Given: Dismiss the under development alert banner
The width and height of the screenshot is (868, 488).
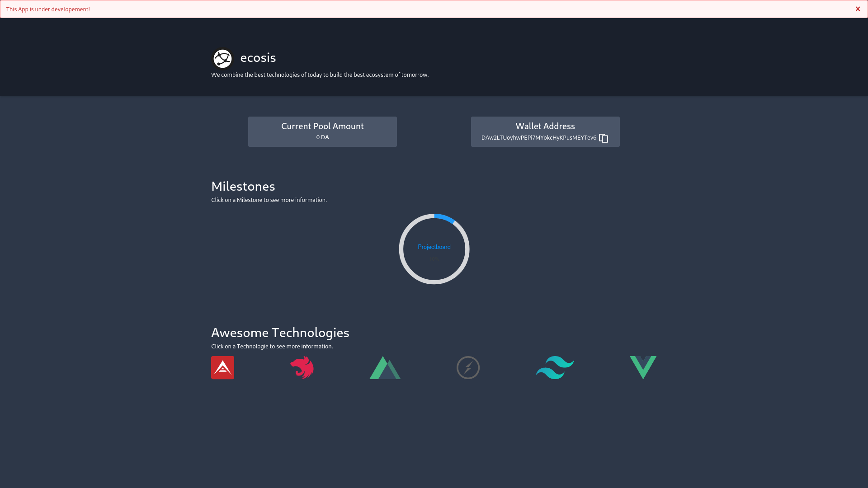Looking at the screenshot, I should pos(858,9).
